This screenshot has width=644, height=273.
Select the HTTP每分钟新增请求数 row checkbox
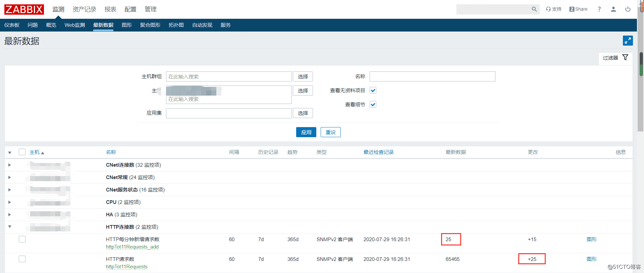point(22,239)
